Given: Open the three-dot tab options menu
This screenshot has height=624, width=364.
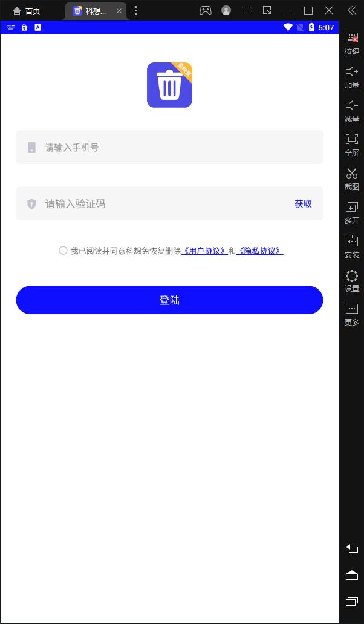Looking at the screenshot, I should click(x=135, y=11).
